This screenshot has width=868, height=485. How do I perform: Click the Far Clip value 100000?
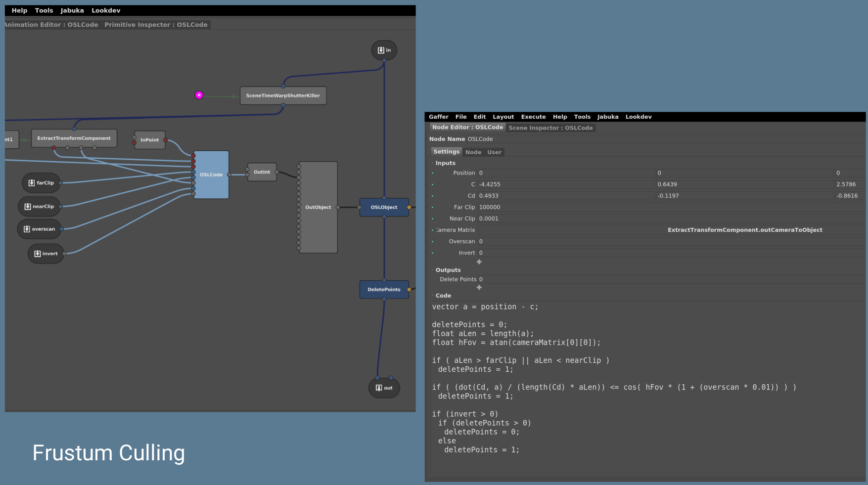[671, 207]
